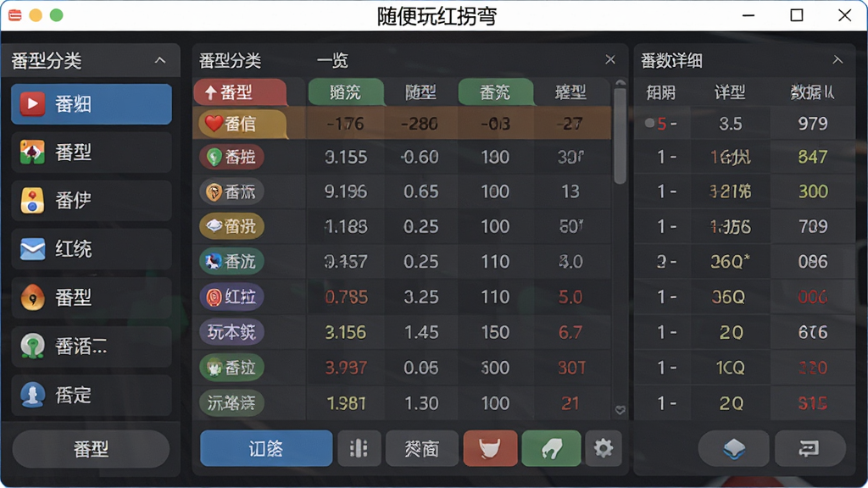
Task: Click the 燓亩 button
Action: [x=422, y=448]
